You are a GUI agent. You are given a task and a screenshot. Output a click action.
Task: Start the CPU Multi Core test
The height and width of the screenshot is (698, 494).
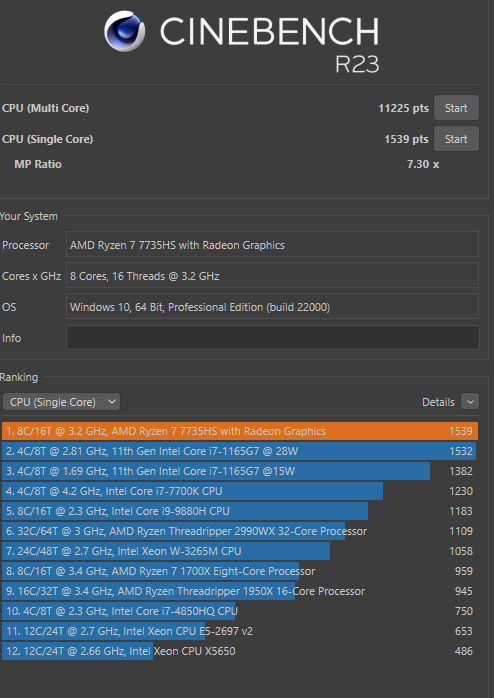tap(456, 108)
